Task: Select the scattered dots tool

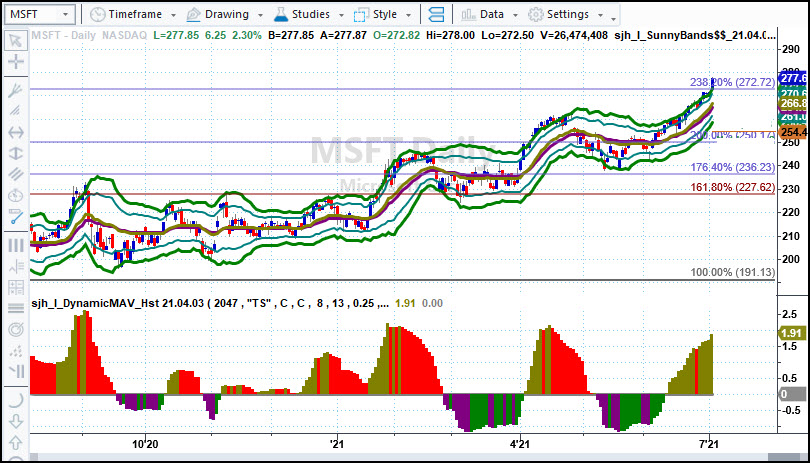Action: (x=16, y=350)
